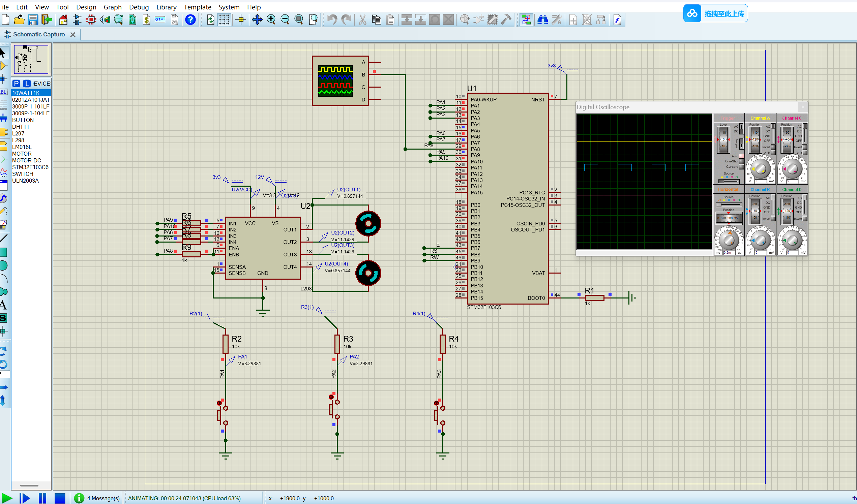The image size is (857, 504).
Task: Toggle Channel C Invert button
Action: click(x=805, y=148)
